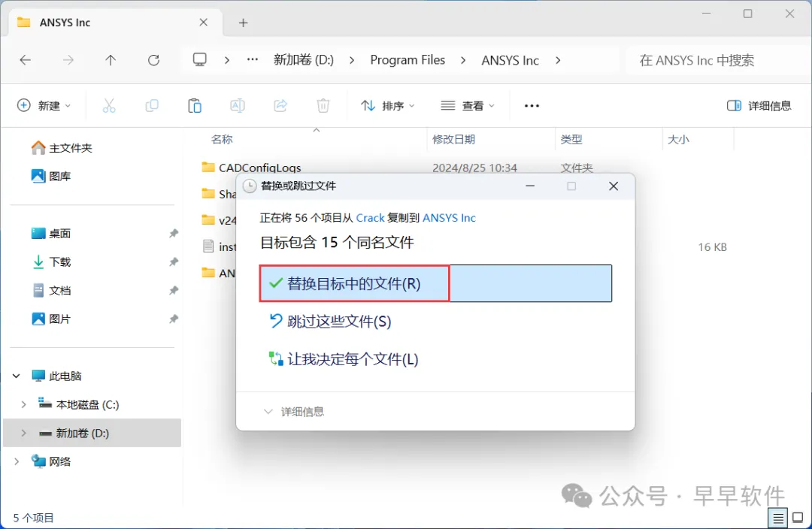Click the Cut scissors icon
Image resolution: width=812 pixels, height=529 pixels.
click(x=109, y=106)
